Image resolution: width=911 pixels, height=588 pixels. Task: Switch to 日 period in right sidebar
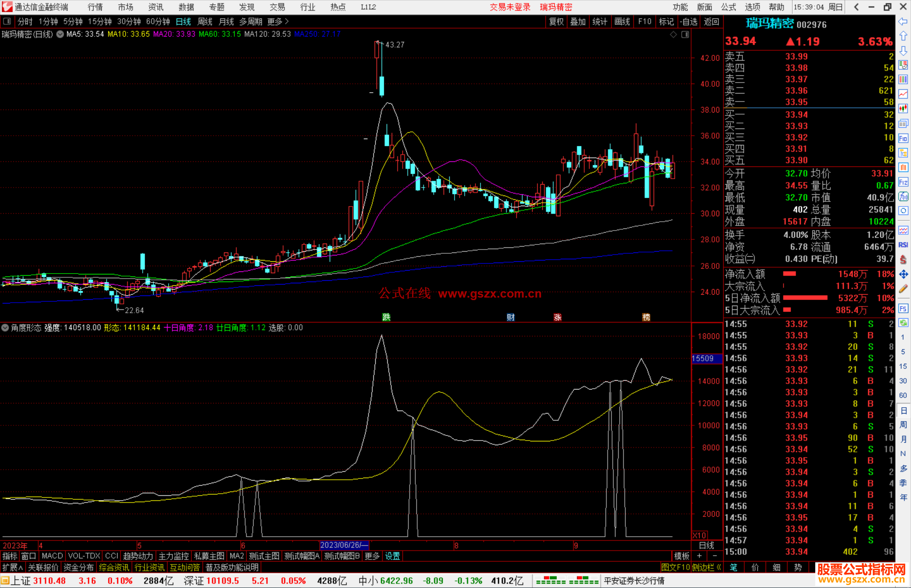click(x=903, y=411)
